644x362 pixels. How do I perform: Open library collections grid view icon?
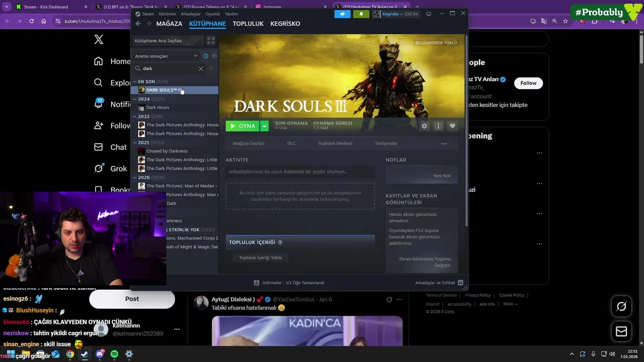pos(211,41)
